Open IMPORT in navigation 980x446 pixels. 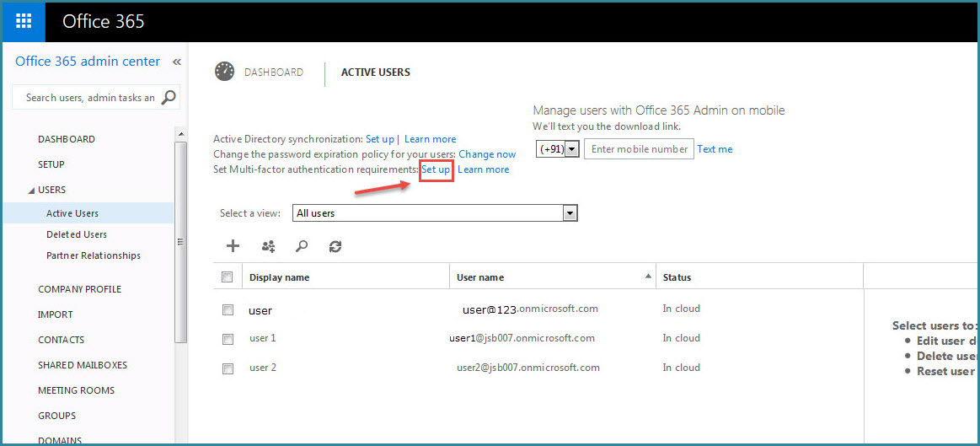point(56,314)
